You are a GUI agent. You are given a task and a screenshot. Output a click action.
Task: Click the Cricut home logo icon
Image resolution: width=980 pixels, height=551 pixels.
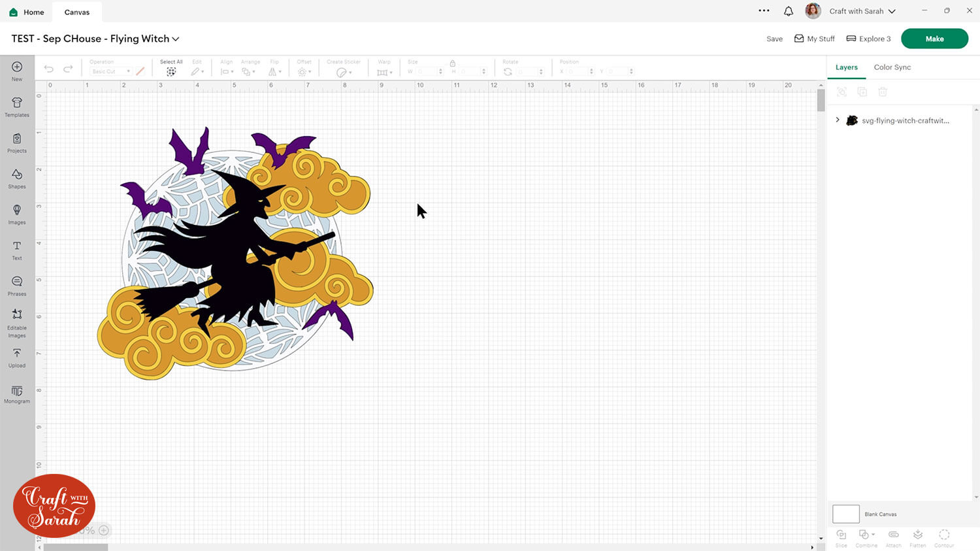[13, 12]
